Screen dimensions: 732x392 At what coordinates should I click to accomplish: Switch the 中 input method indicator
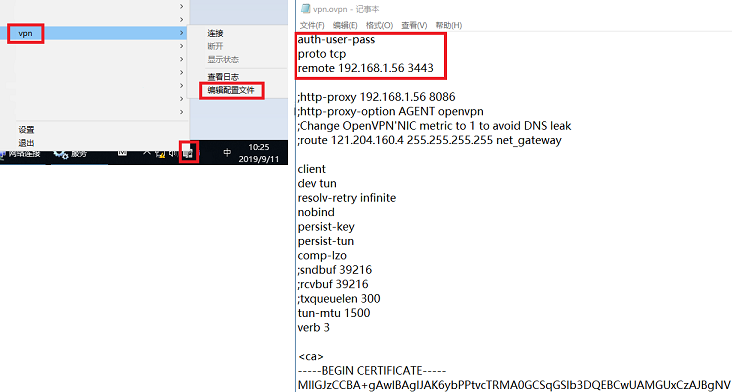tap(227, 153)
